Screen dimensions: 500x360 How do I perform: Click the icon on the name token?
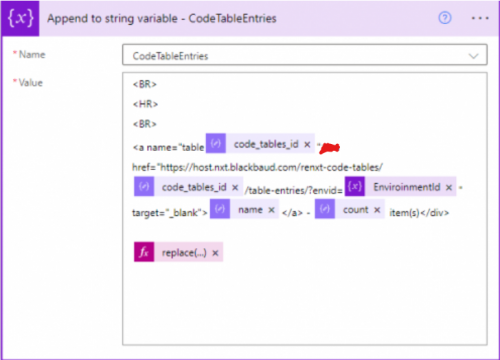pos(220,209)
